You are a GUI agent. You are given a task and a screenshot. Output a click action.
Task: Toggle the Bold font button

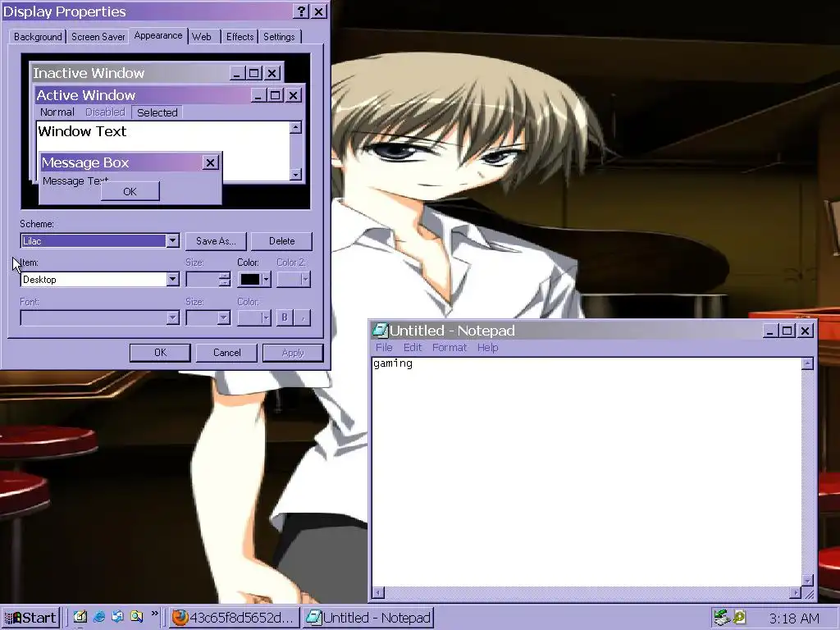tap(285, 317)
